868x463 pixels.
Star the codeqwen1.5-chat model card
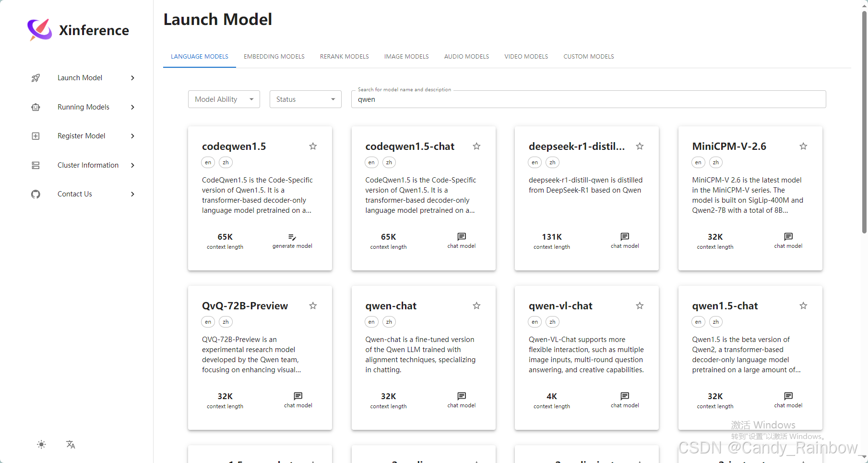(476, 146)
